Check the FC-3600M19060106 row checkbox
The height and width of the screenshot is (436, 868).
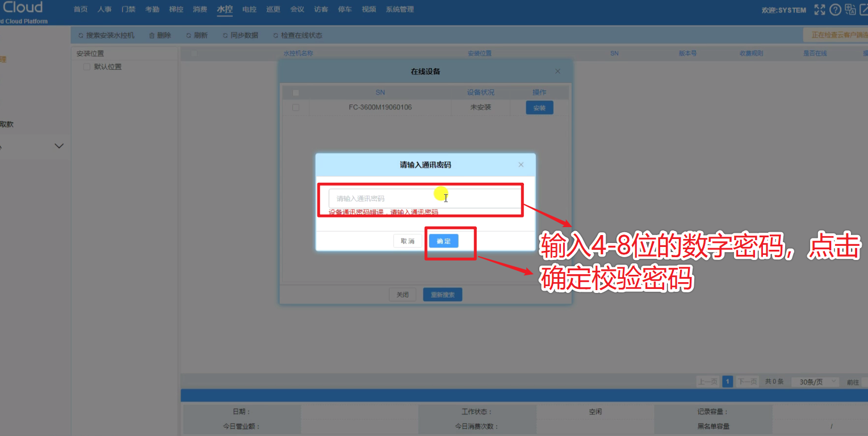coord(296,107)
